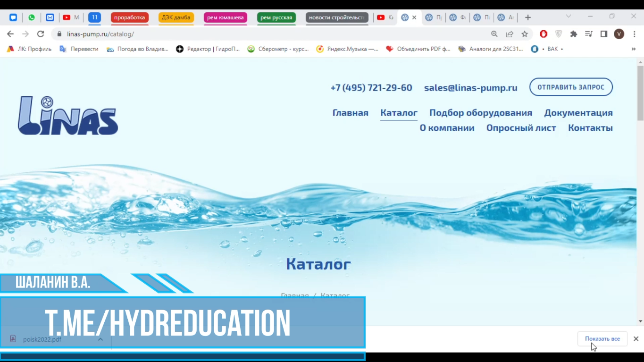Close the downloads bar
This screenshot has width=644, height=362.
[636, 339]
